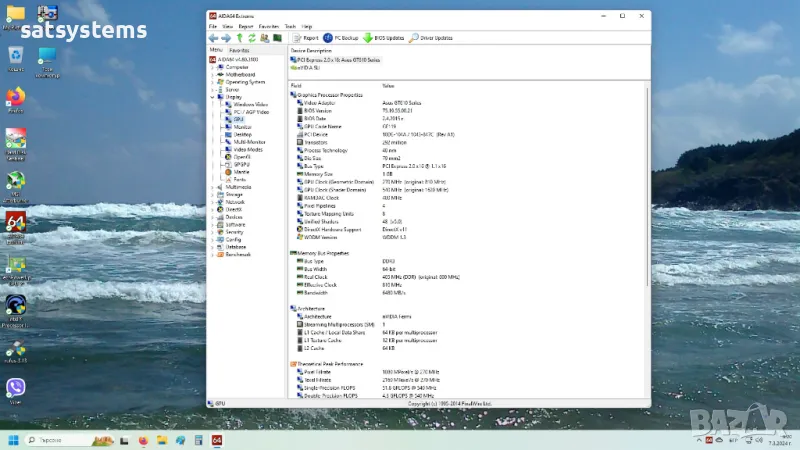Collapse the Display tree node
This screenshot has width=800, height=450.
[213, 97]
